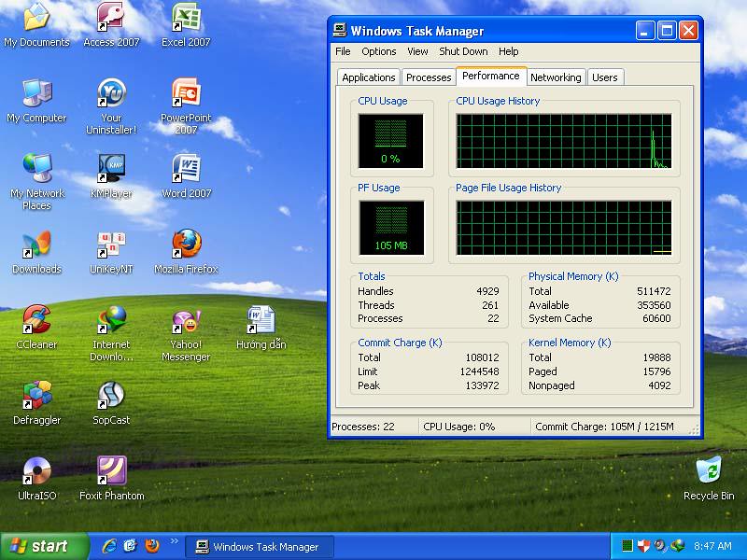This screenshot has width=747, height=560.
Task: Select the Your Uninstaller! shortcut
Action: coord(111,105)
